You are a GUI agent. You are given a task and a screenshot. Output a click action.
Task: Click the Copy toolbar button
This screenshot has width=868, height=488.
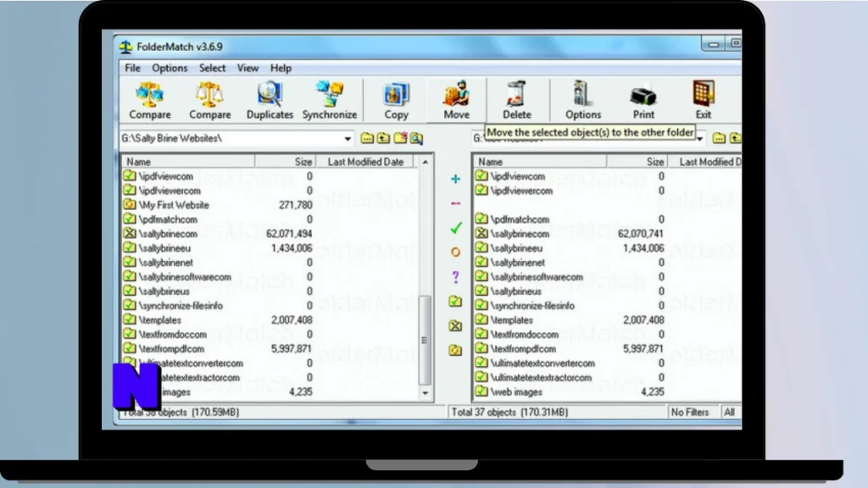click(396, 100)
